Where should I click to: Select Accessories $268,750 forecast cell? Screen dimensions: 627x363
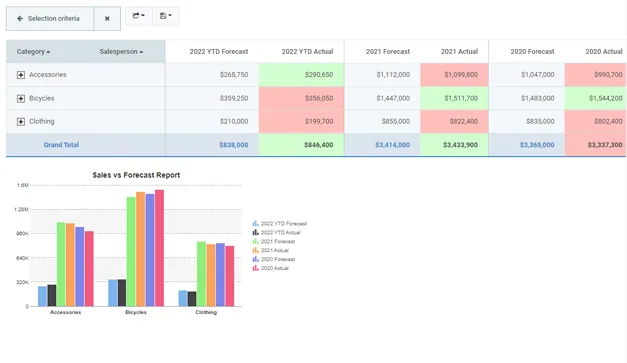tap(212, 75)
